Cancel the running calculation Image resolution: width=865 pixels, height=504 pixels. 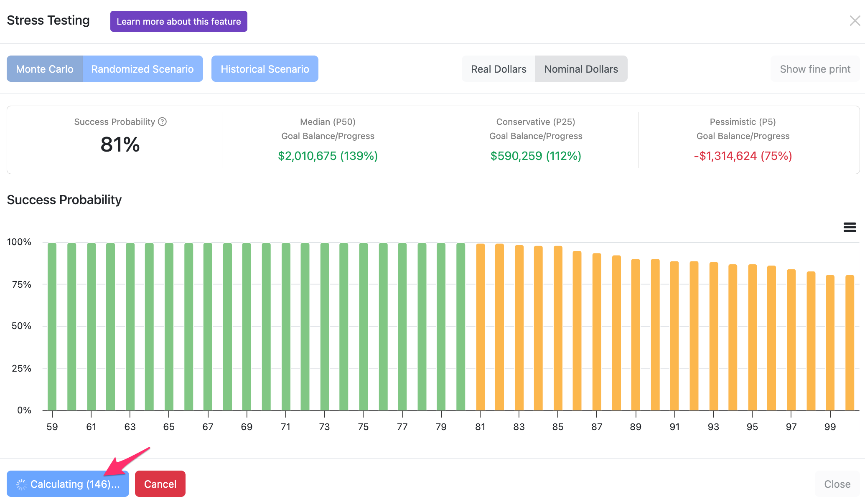point(160,484)
